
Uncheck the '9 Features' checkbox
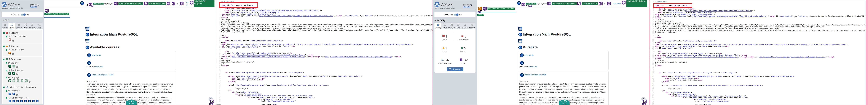[4, 59]
